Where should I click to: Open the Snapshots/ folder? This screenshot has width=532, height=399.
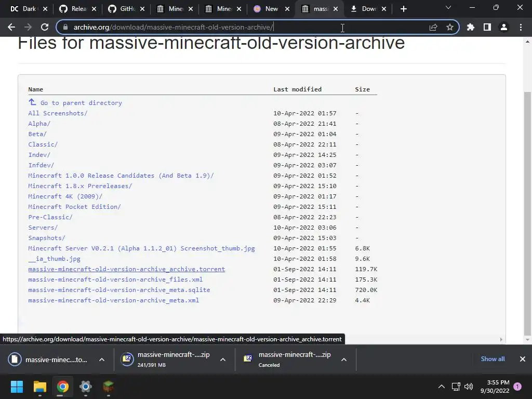click(x=46, y=238)
